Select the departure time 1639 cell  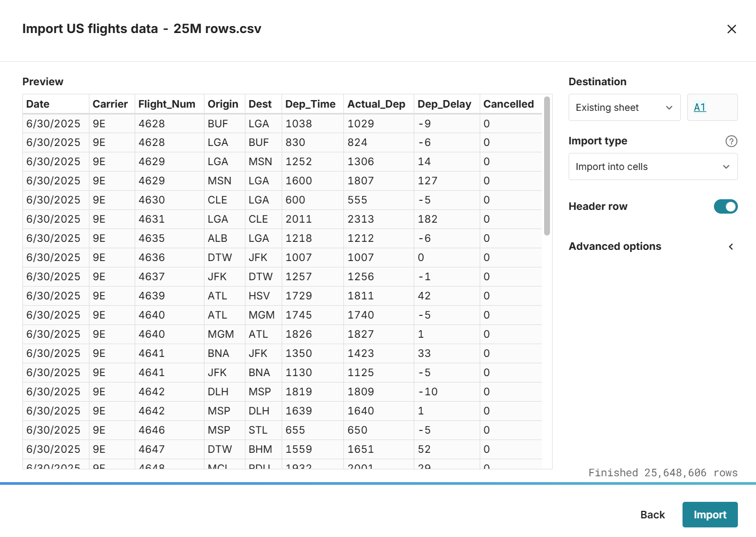(313, 411)
